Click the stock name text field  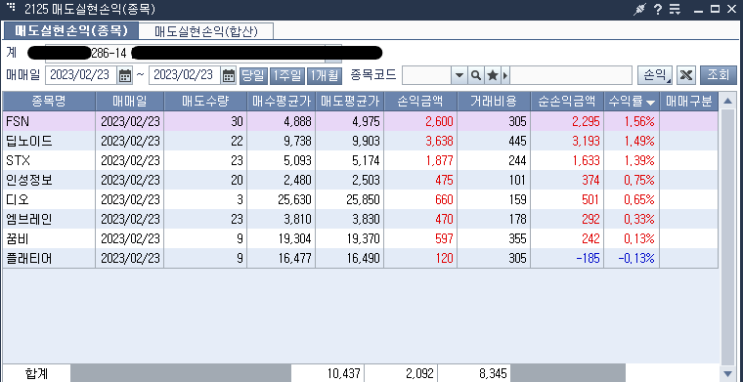(571, 75)
